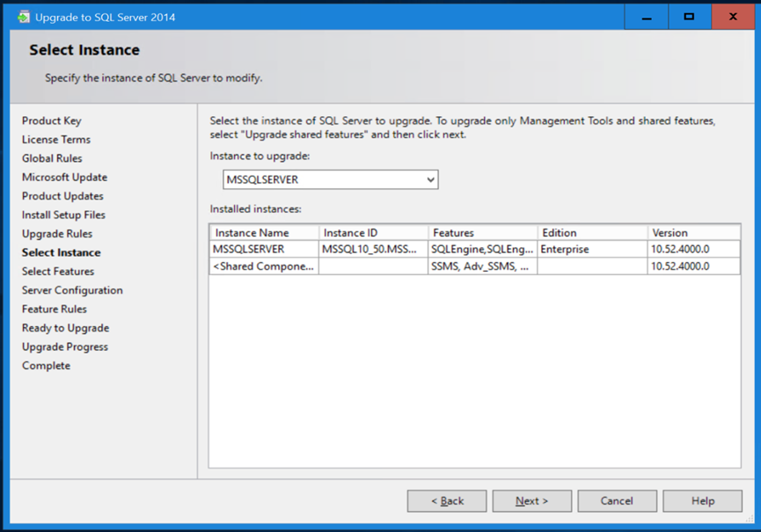Select the Product Updates step
The width and height of the screenshot is (761, 532).
pos(62,196)
